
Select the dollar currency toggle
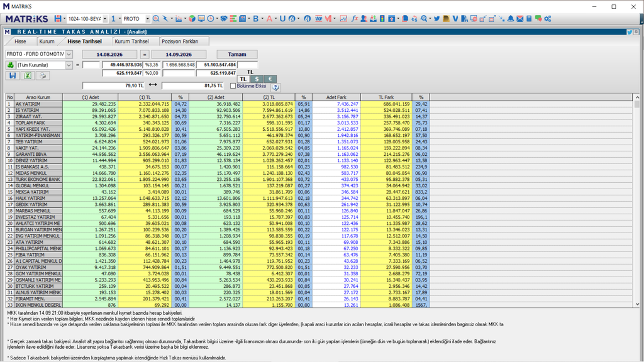coord(257,79)
